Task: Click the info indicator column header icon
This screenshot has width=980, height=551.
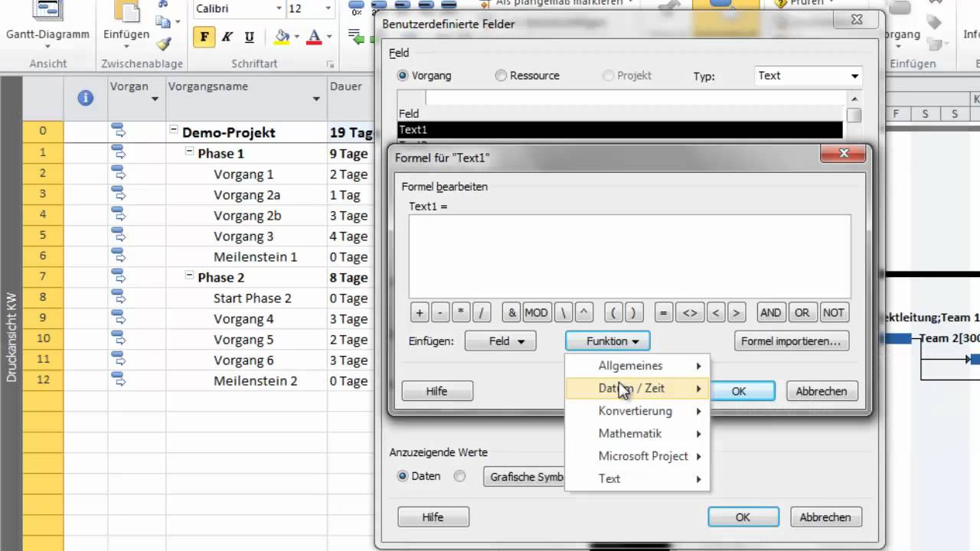Action: tap(86, 97)
